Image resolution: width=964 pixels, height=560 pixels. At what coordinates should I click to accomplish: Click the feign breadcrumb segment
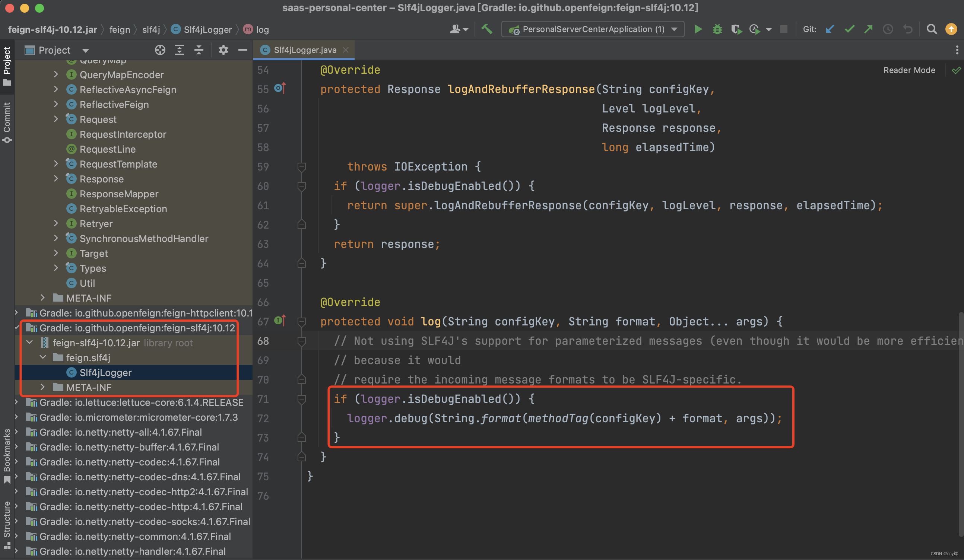pyautogui.click(x=120, y=29)
